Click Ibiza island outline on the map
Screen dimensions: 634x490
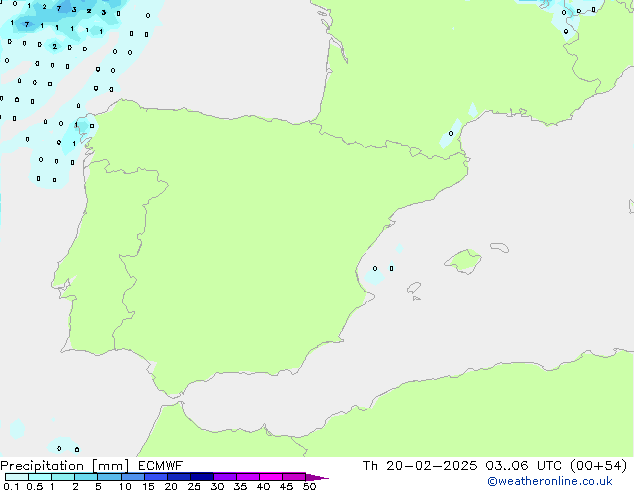pos(414,288)
